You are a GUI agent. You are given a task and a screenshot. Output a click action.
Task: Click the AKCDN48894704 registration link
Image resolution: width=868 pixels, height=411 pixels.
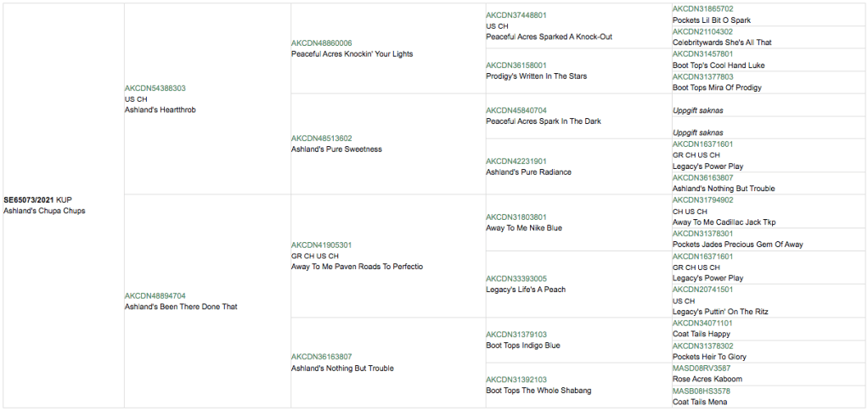click(155, 296)
